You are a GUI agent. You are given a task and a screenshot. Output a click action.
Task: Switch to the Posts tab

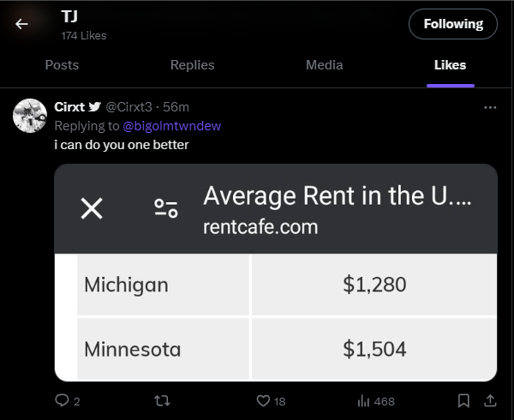pyautogui.click(x=62, y=65)
